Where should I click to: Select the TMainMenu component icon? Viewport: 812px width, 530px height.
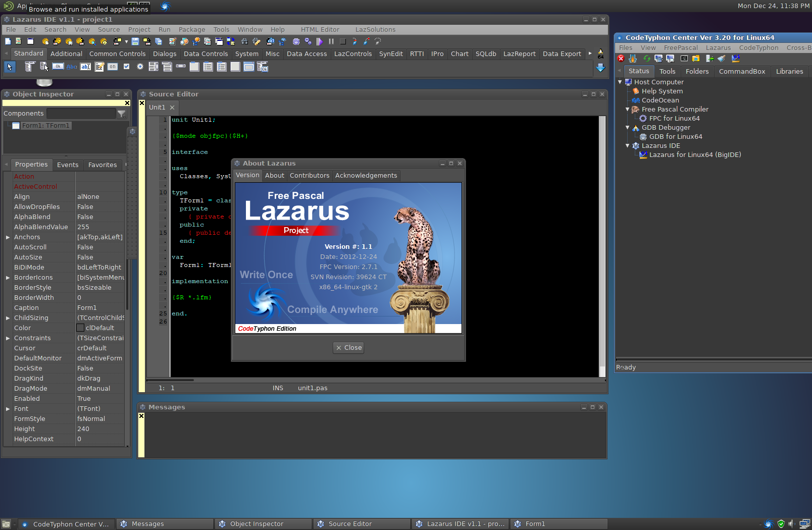(30, 67)
